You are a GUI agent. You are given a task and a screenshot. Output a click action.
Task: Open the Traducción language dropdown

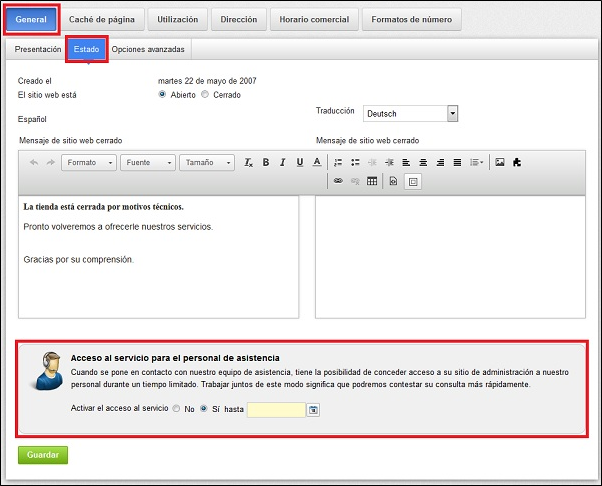(410, 114)
